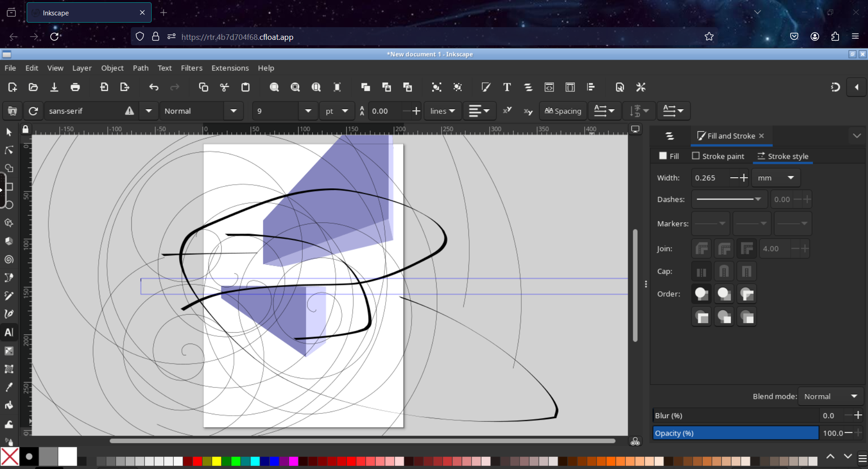Click the stroke Width input field
The image size is (868, 469).
point(710,178)
